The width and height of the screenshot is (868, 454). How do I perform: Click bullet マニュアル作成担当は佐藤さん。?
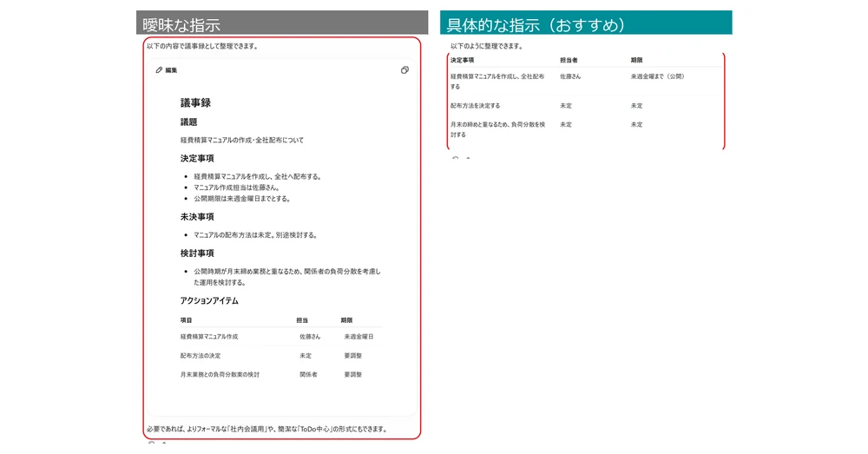[237, 188]
